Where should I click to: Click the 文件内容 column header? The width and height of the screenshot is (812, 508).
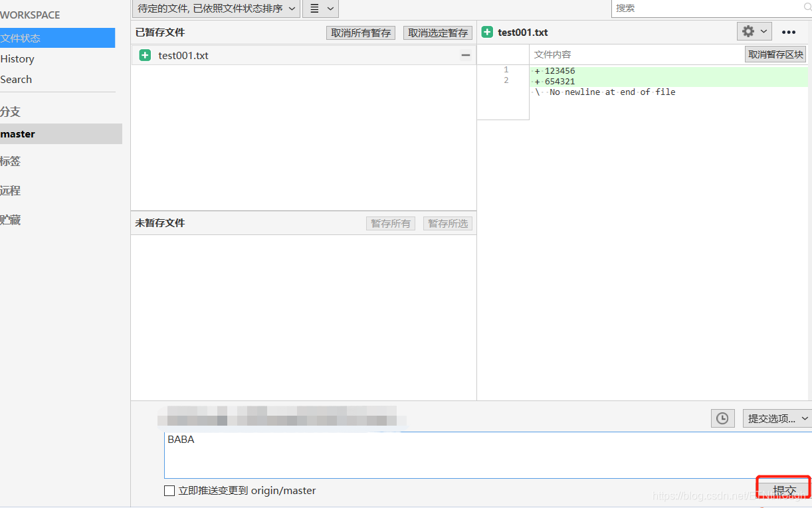[x=552, y=54]
